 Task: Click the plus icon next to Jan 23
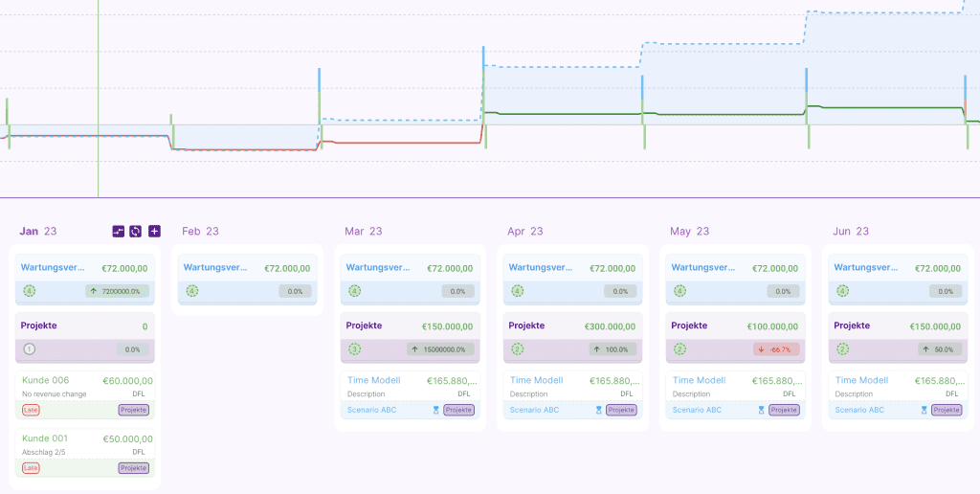point(154,231)
